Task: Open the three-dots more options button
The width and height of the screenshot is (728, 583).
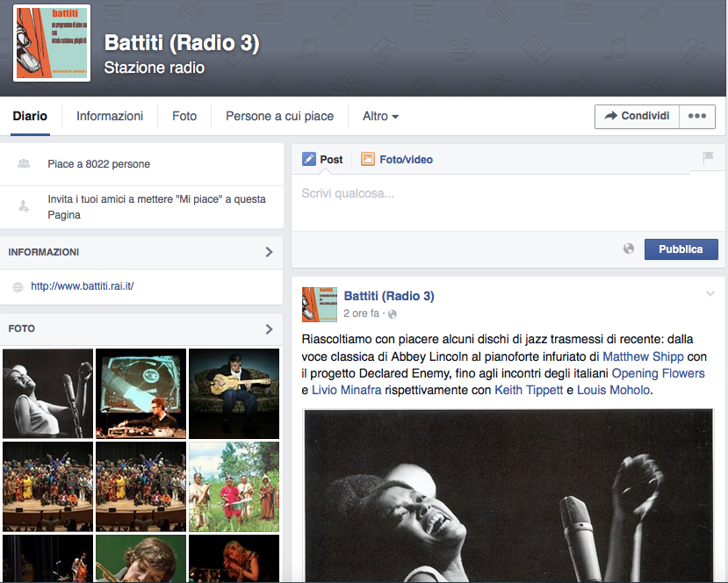Action: pyautogui.click(x=697, y=116)
